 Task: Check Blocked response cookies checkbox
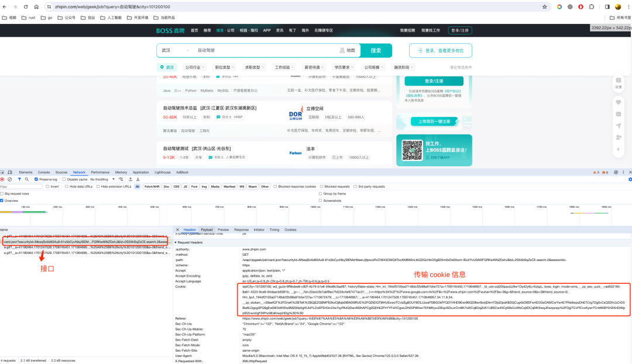(275, 187)
